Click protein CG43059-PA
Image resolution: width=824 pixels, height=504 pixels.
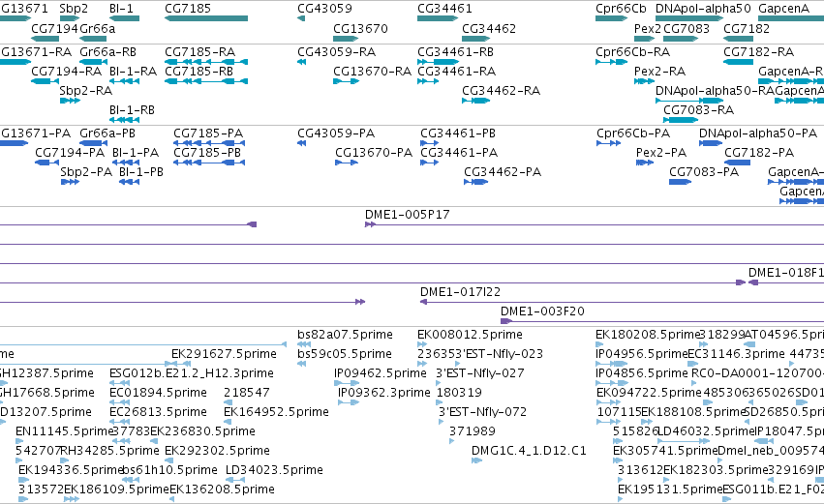point(336,133)
